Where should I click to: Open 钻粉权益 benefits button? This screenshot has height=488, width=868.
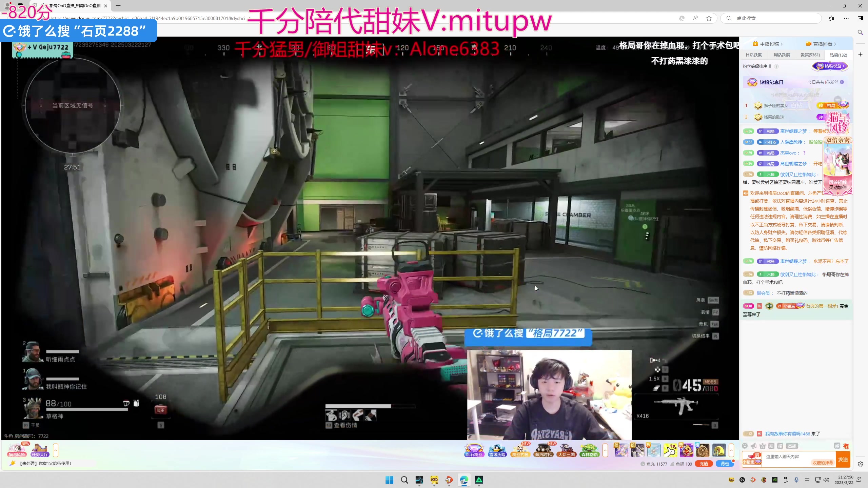point(830,66)
